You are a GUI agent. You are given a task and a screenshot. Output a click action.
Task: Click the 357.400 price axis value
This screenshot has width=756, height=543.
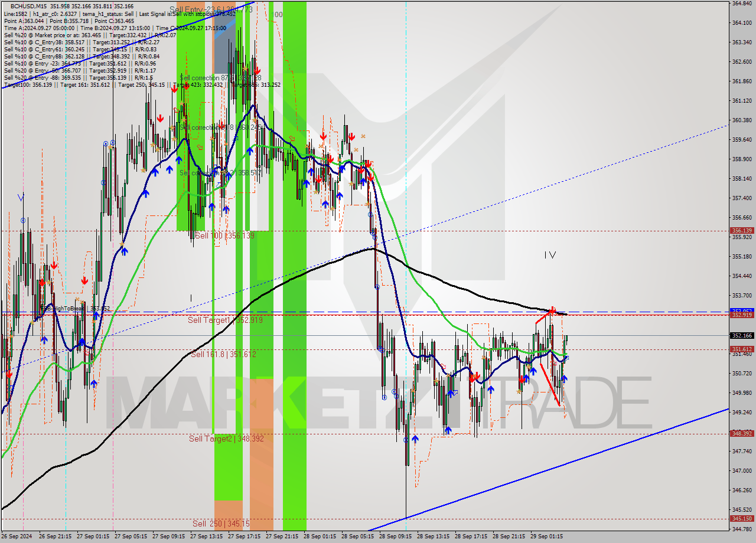(x=742, y=198)
